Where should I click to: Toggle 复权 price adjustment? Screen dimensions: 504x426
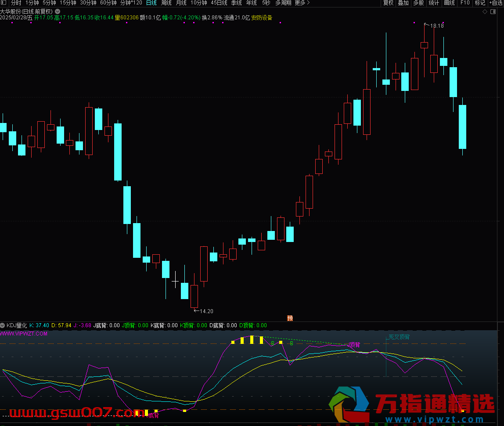(x=388, y=3)
